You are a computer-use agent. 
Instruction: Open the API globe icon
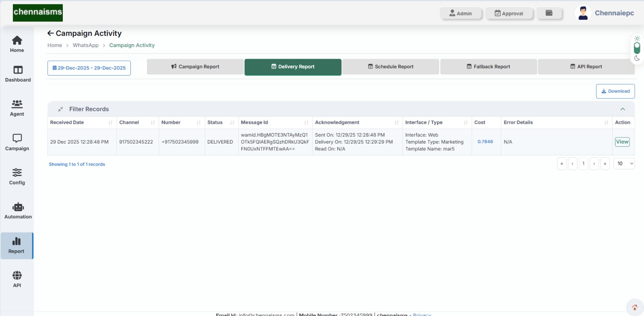17,276
